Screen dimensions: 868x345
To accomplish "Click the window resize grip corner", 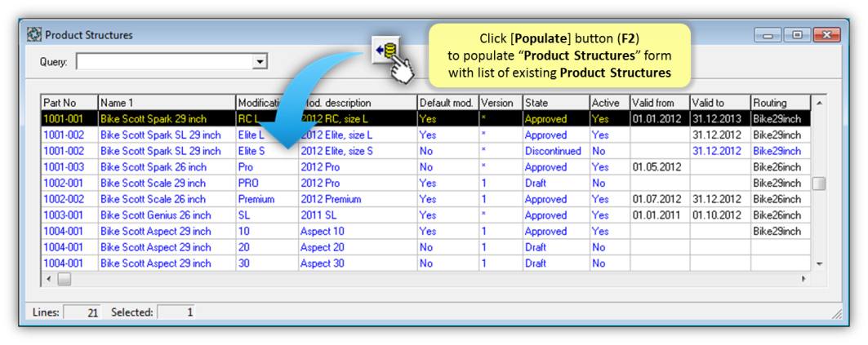I will [837, 314].
